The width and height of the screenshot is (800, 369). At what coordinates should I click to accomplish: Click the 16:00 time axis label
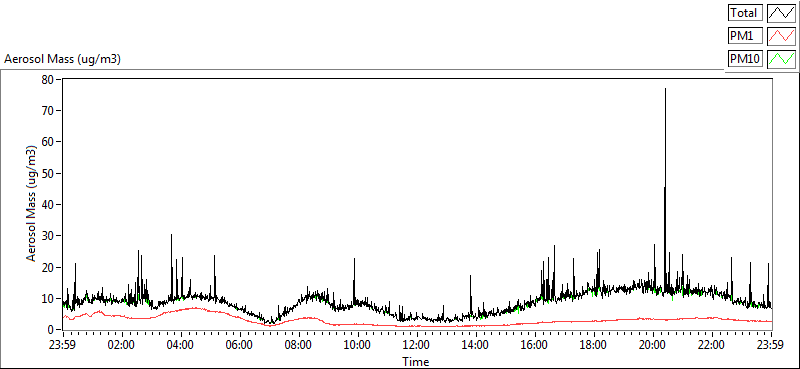pyautogui.click(x=535, y=345)
